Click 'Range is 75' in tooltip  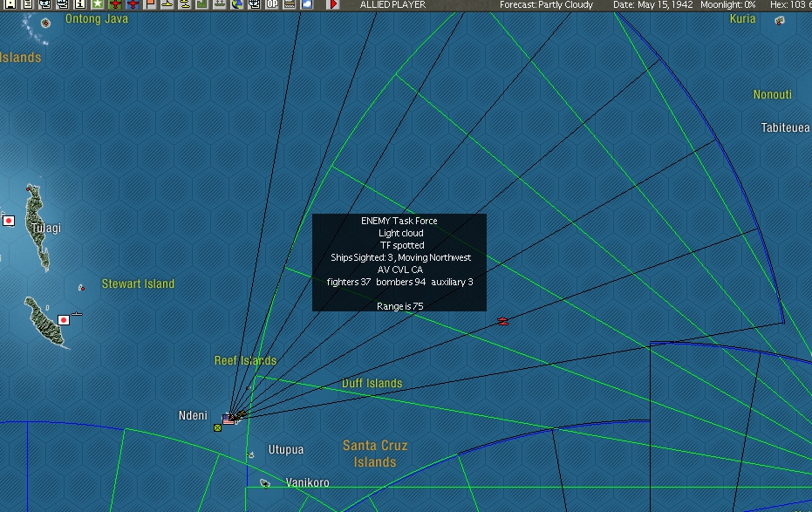pos(399,306)
